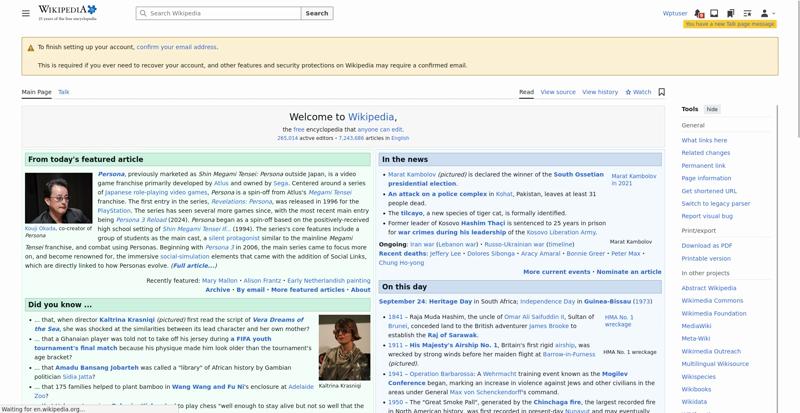Open the Wikispecies project link

point(698,377)
